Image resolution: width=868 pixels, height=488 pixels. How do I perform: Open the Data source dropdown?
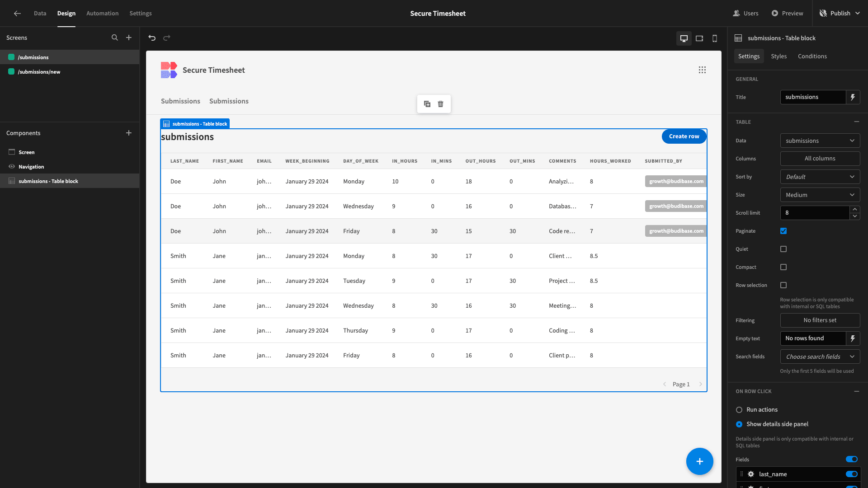[820, 141]
